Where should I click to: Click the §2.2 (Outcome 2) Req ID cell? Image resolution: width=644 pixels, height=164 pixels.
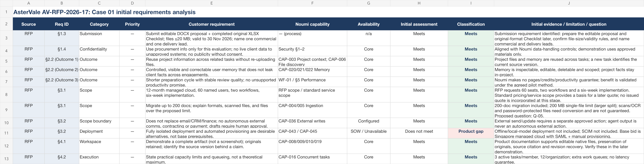[62, 72]
